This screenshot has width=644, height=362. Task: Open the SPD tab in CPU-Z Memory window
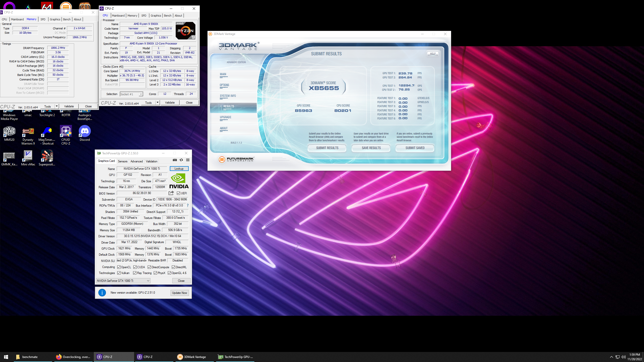(x=43, y=19)
